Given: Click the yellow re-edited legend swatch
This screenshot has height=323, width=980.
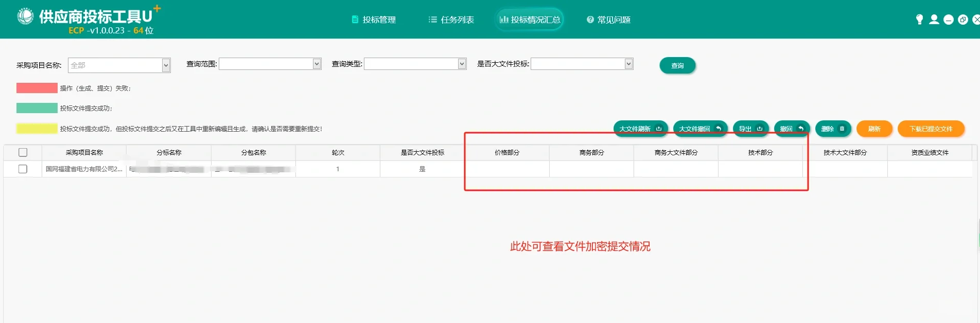Looking at the screenshot, I should [x=37, y=129].
